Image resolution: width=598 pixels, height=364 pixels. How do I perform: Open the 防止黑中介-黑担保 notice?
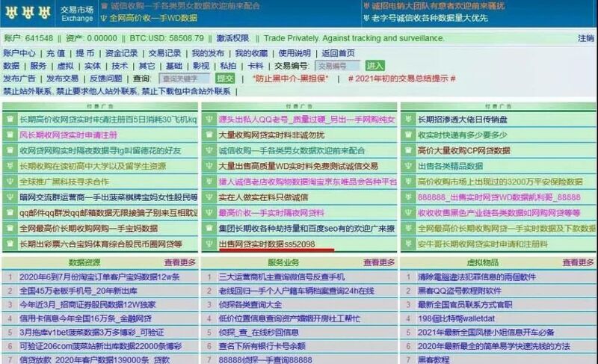tap(290, 78)
